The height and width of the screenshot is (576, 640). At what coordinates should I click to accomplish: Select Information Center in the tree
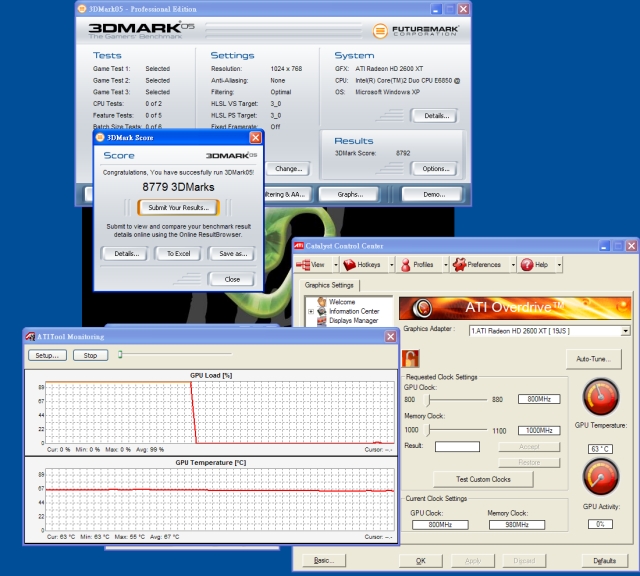tap(354, 311)
